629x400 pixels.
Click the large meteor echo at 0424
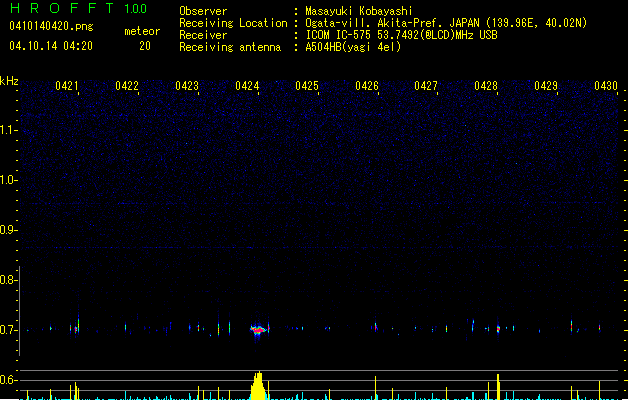click(259, 330)
